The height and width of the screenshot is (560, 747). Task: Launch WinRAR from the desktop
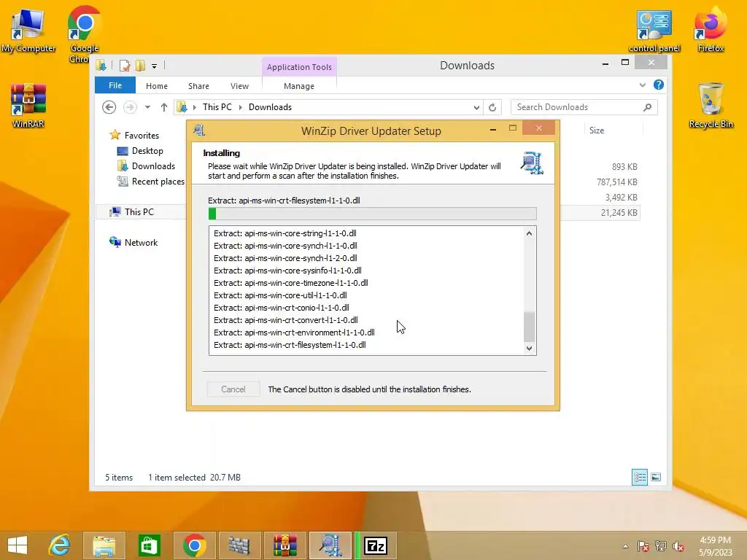click(28, 105)
